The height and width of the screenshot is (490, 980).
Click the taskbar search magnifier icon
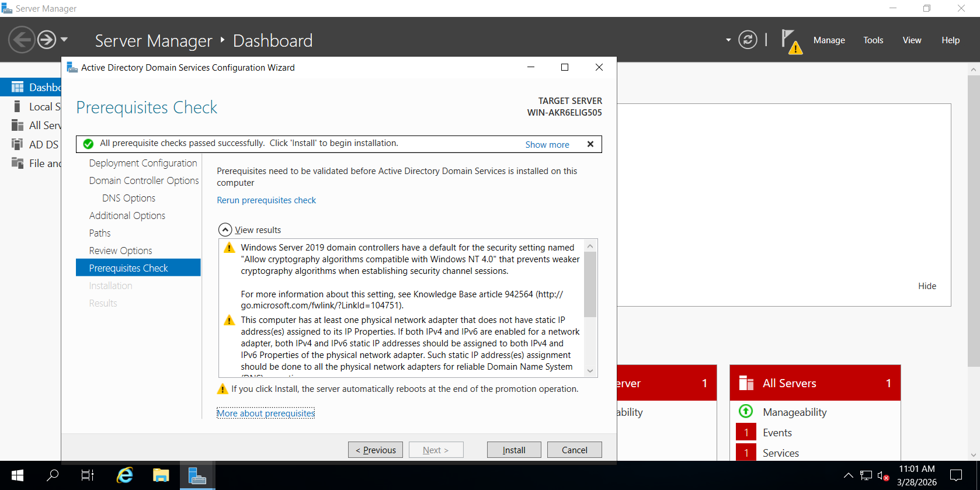53,475
